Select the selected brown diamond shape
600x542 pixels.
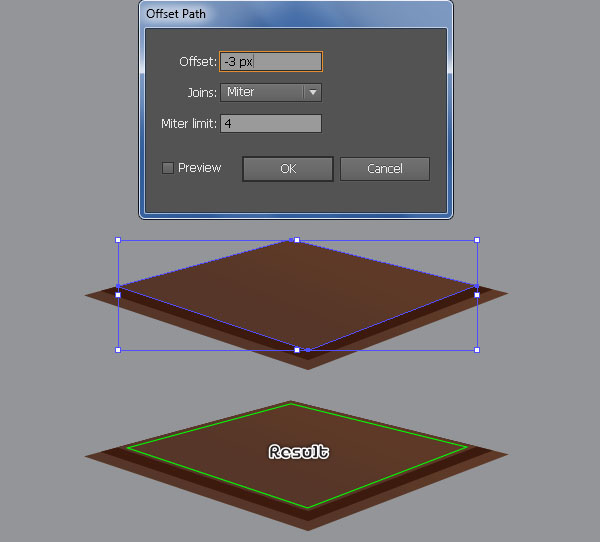pos(297,295)
